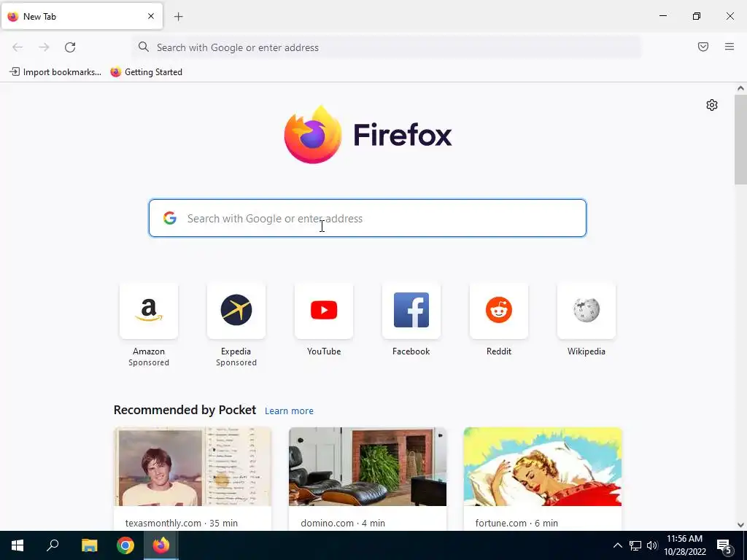This screenshot has width=747, height=560.
Task: Open Learn more link about Pocket
Action: 289,411
